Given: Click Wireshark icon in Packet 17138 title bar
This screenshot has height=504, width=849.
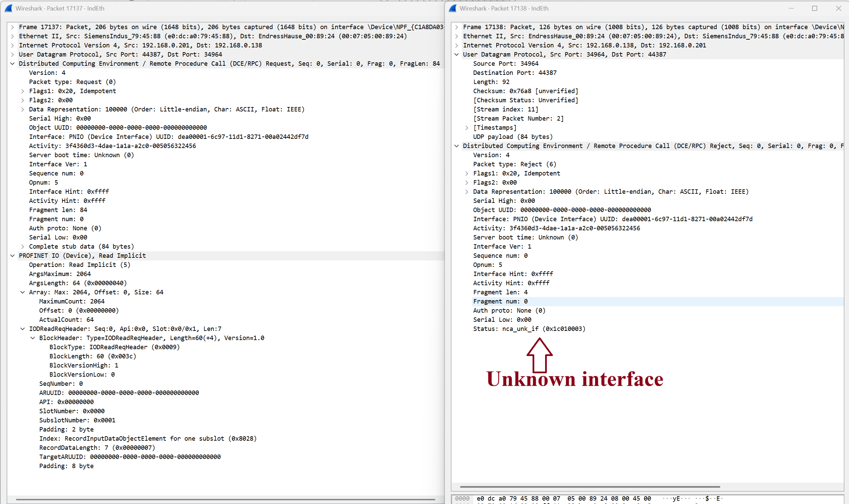Looking at the screenshot, I should [453, 8].
